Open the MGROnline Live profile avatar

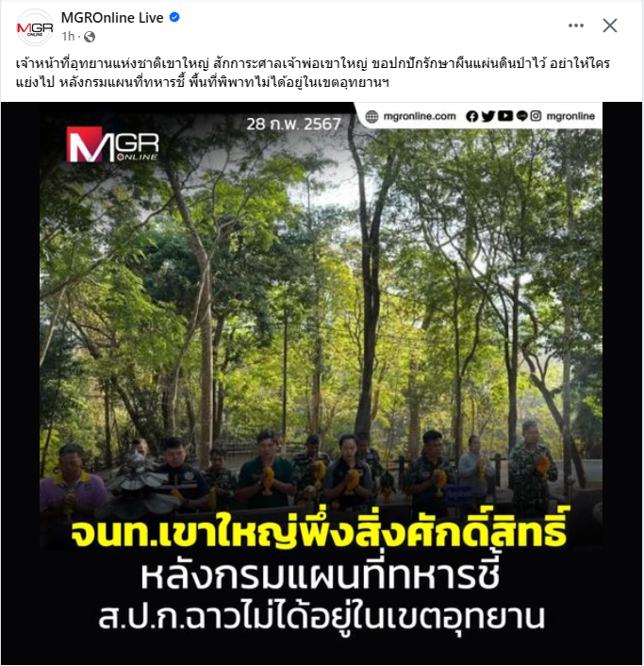(35, 27)
